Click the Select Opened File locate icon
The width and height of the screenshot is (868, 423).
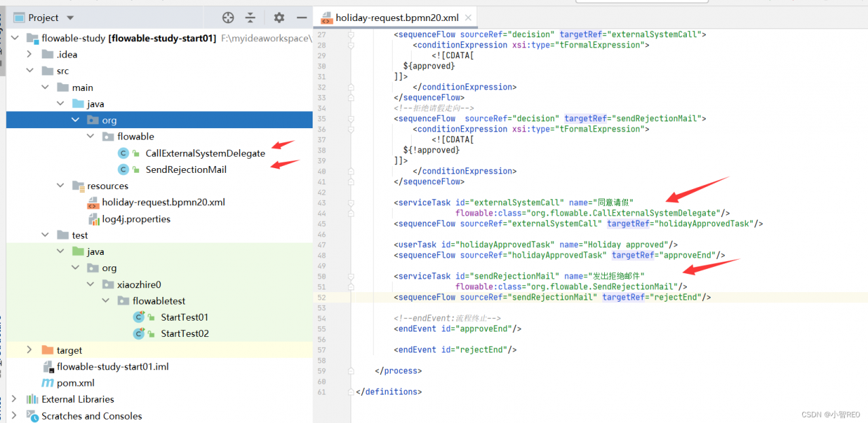click(229, 18)
